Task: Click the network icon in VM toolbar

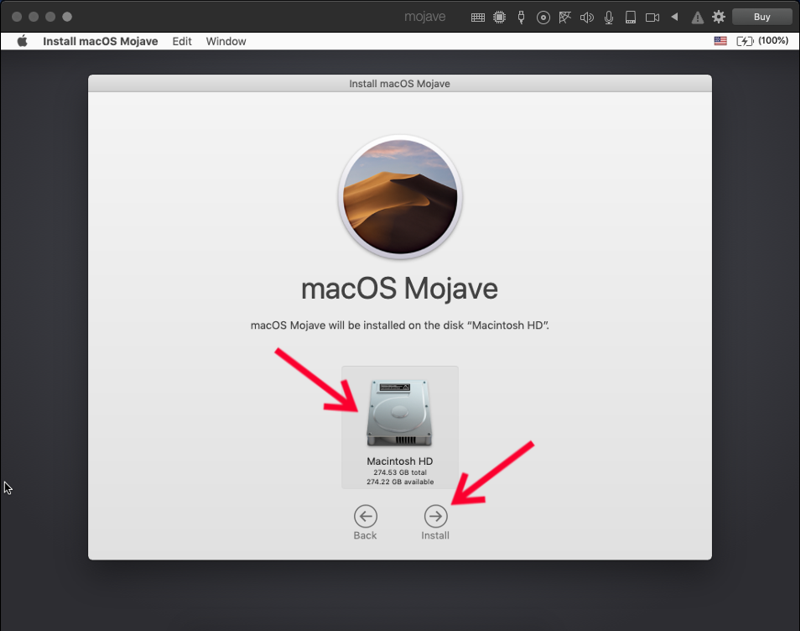Action: click(564, 17)
